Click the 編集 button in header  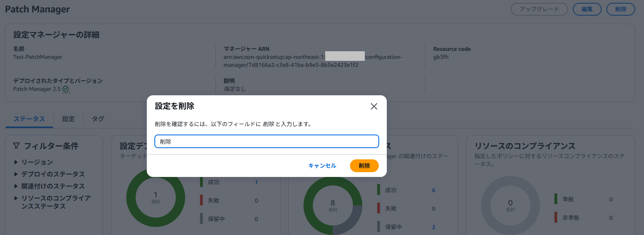click(587, 9)
